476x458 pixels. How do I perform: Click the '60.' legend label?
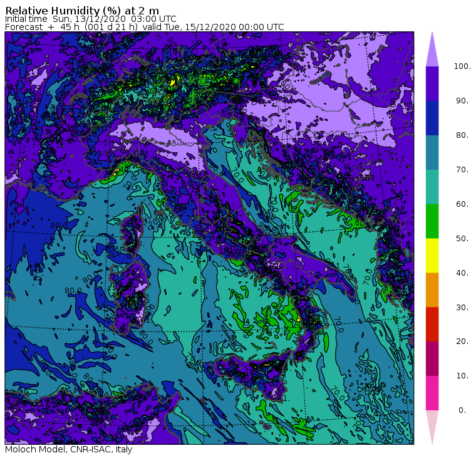[462, 204]
